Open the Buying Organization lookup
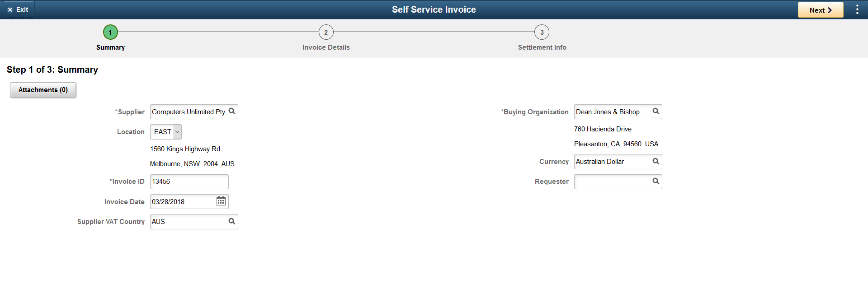The width and height of the screenshot is (868, 284). point(656,112)
